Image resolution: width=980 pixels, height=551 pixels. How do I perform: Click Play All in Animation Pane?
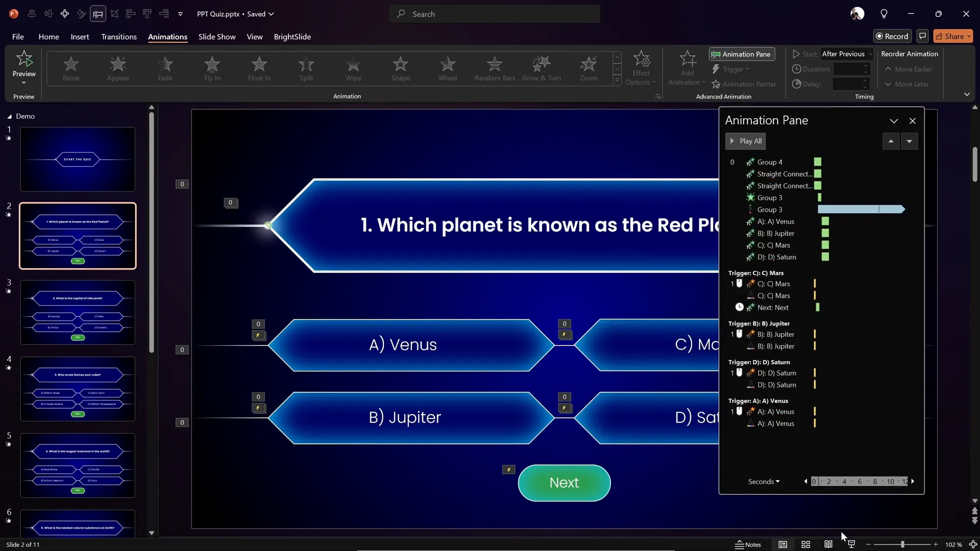(746, 141)
